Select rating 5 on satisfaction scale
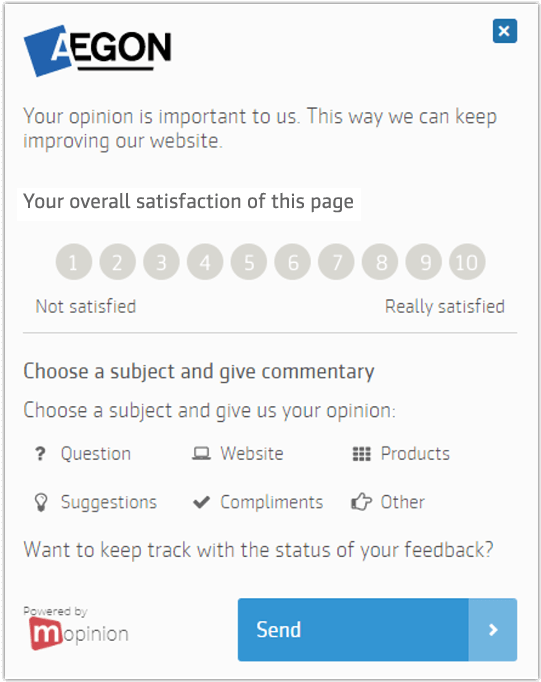 click(249, 262)
